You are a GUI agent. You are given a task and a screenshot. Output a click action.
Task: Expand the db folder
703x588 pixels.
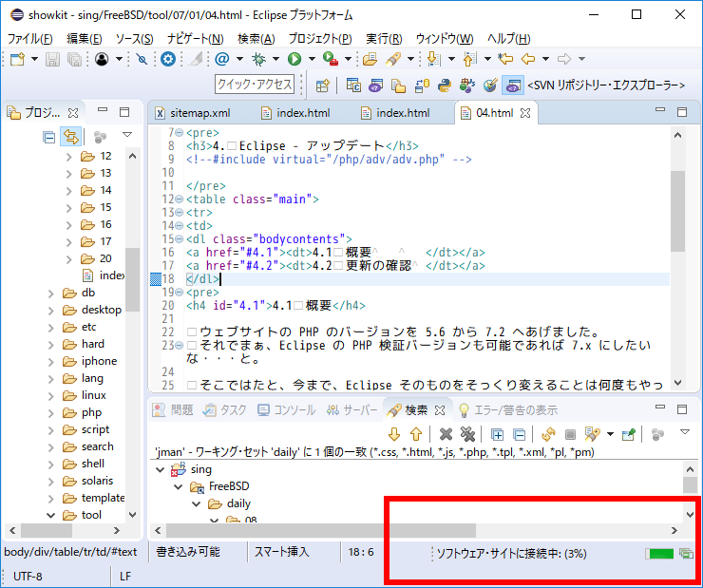point(51,294)
